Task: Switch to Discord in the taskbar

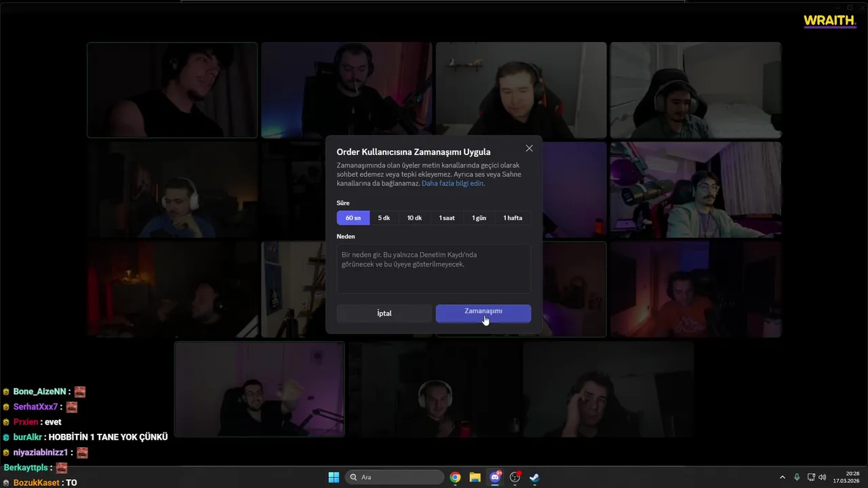Action: coord(495,477)
